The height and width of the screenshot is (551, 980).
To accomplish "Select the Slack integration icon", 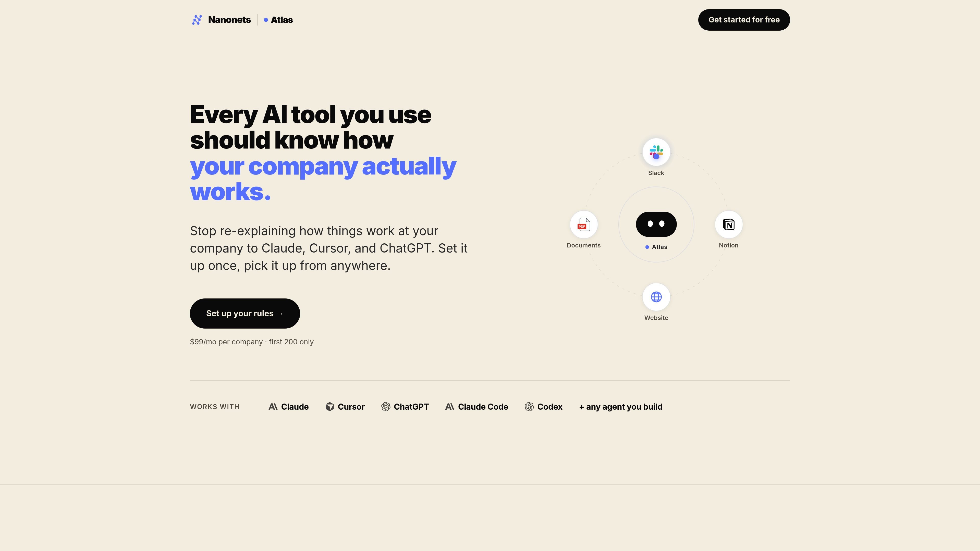I will 656,152.
